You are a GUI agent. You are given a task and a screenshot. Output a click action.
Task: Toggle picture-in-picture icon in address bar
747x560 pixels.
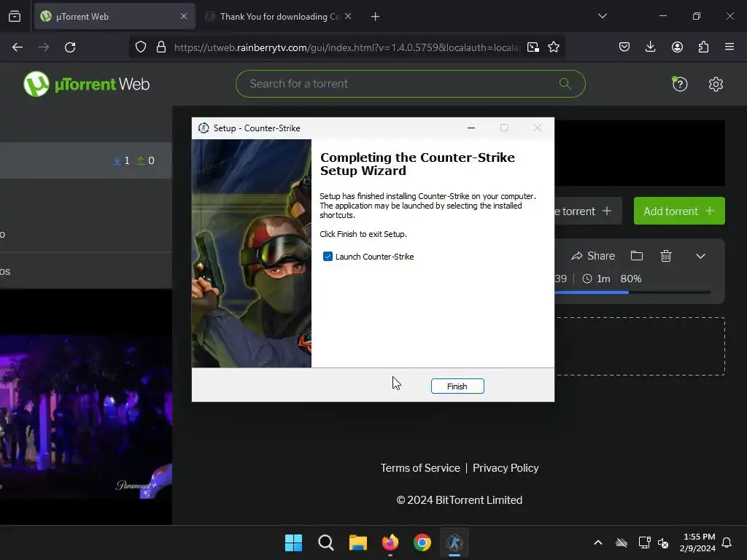(533, 47)
